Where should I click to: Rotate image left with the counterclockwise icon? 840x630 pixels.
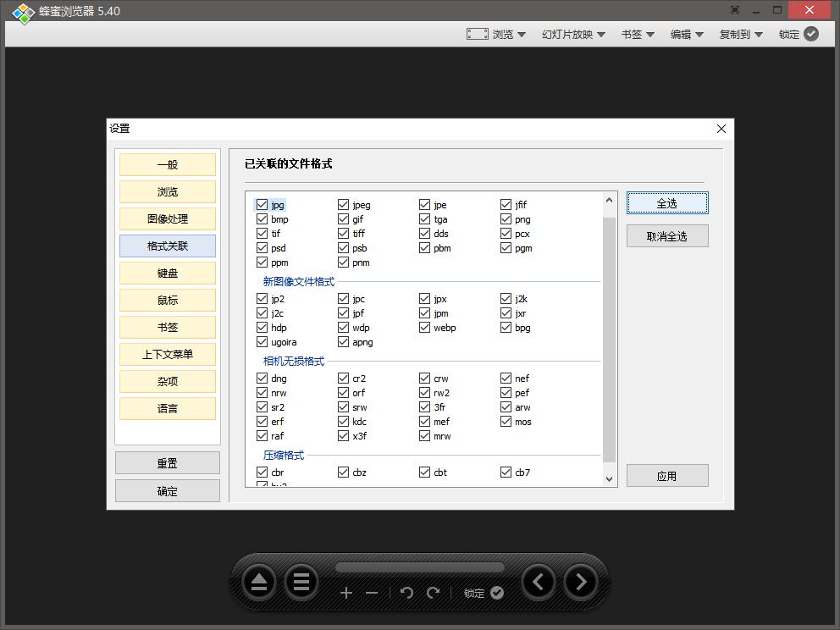tap(406, 593)
